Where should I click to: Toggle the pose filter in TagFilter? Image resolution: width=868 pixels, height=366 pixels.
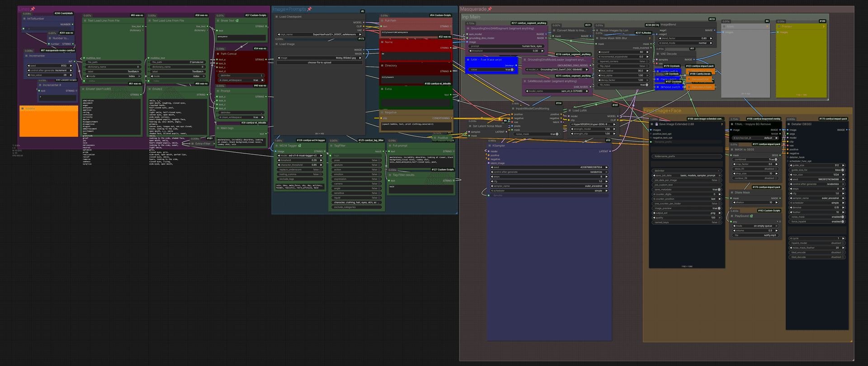(357, 160)
